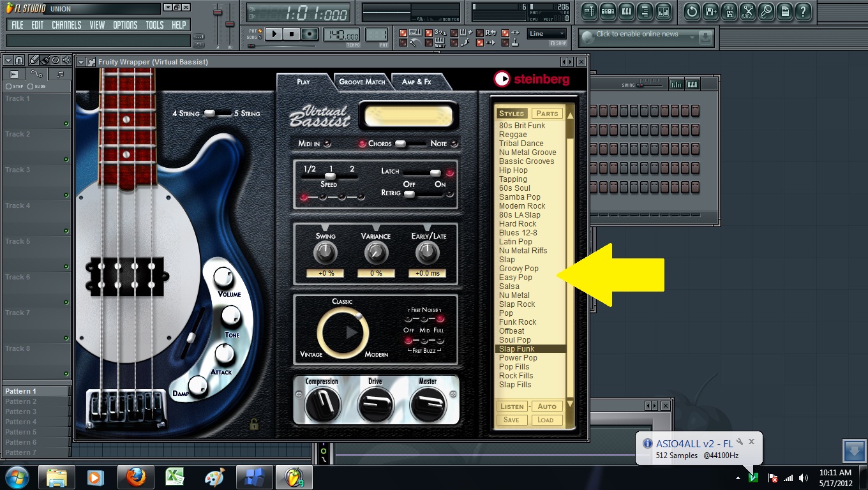Click the one-click recording microphone icon
Viewport: 868px width, 490px height.
tap(766, 11)
